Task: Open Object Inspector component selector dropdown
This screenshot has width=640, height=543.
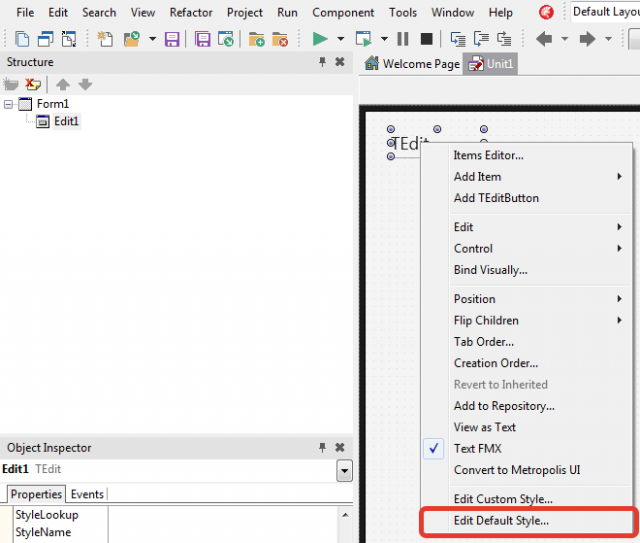Action: pyautogui.click(x=344, y=471)
